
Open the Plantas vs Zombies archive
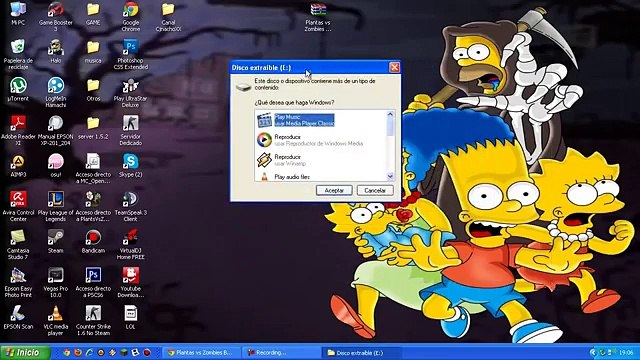point(318,17)
